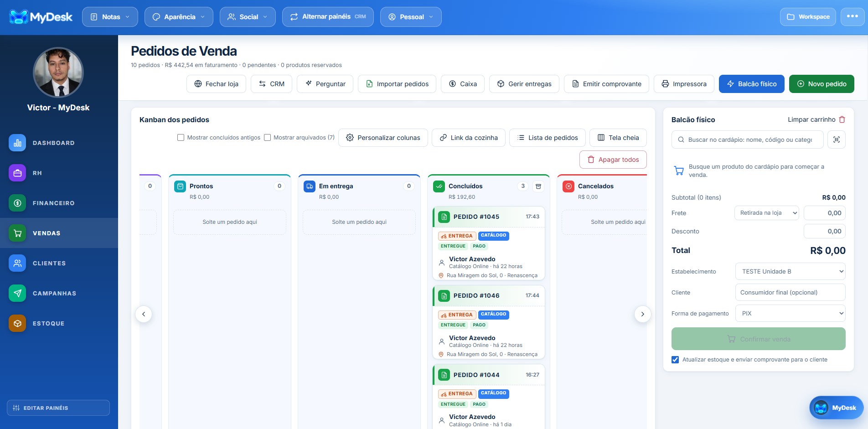Open the Vendas cart icon
Screen dimensions: 868x429
coord(17,233)
